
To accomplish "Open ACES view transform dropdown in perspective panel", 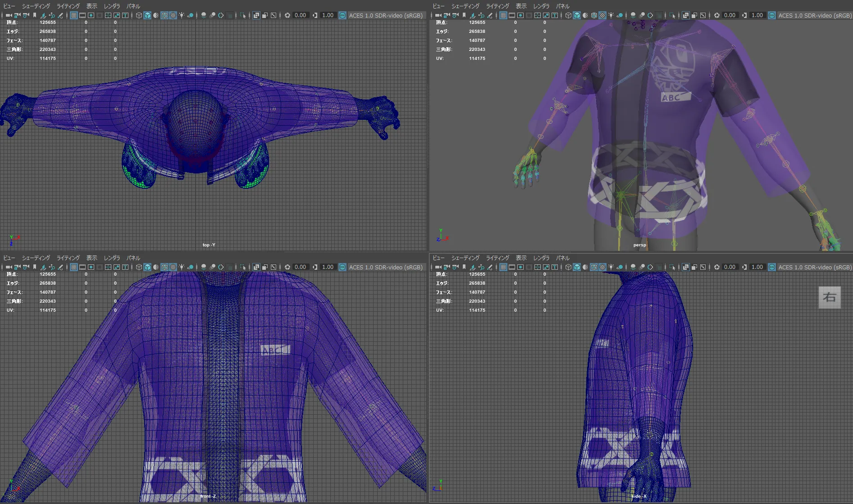I will (x=815, y=15).
